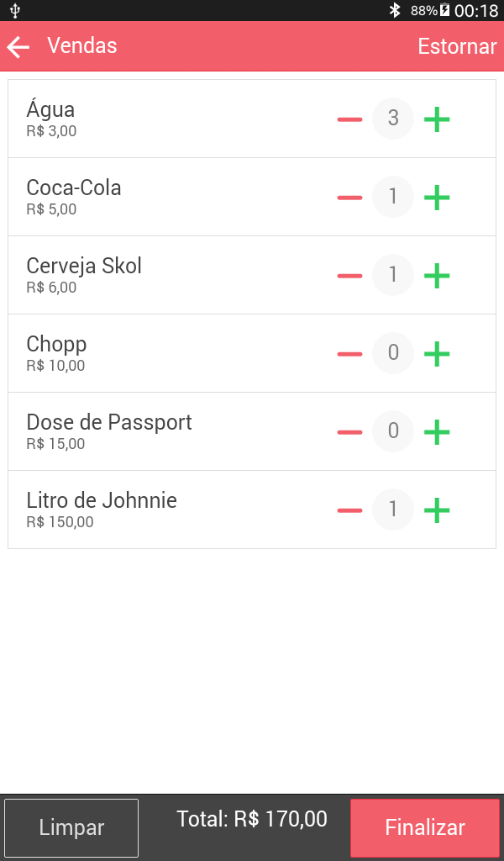
Task: Decrease Cerveja Skol quantity
Action: [x=349, y=276]
